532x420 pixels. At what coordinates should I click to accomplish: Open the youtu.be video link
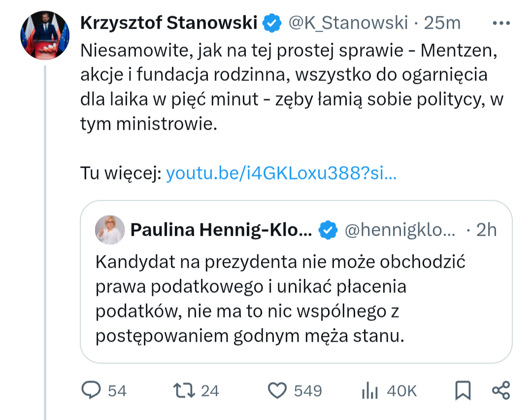click(x=281, y=174)
